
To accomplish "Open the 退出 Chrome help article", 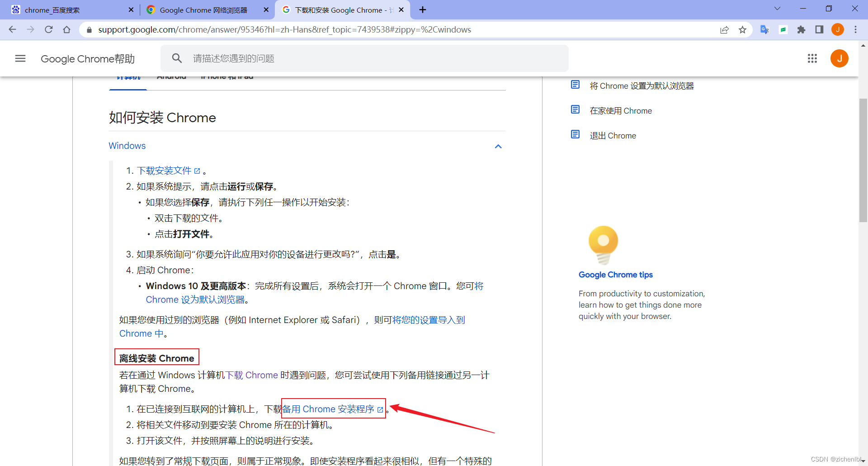I will [613, 135].
